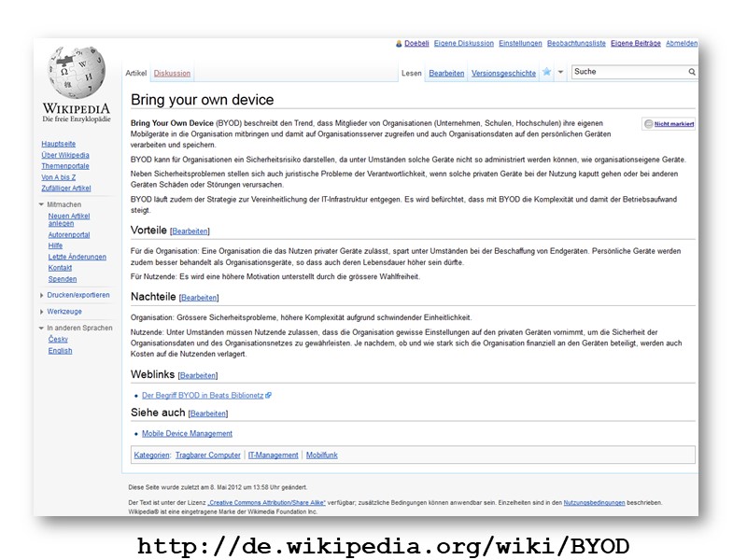Collapse the In anderen Sprachen section
747x560 pixels.
pyautogui.click(x=42, y=329)
